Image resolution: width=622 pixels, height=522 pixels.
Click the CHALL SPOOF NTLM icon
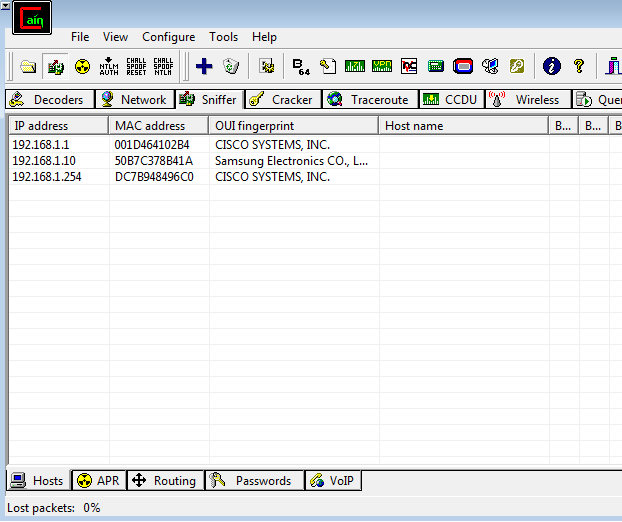pyautogui.click(x=163, y=66)
